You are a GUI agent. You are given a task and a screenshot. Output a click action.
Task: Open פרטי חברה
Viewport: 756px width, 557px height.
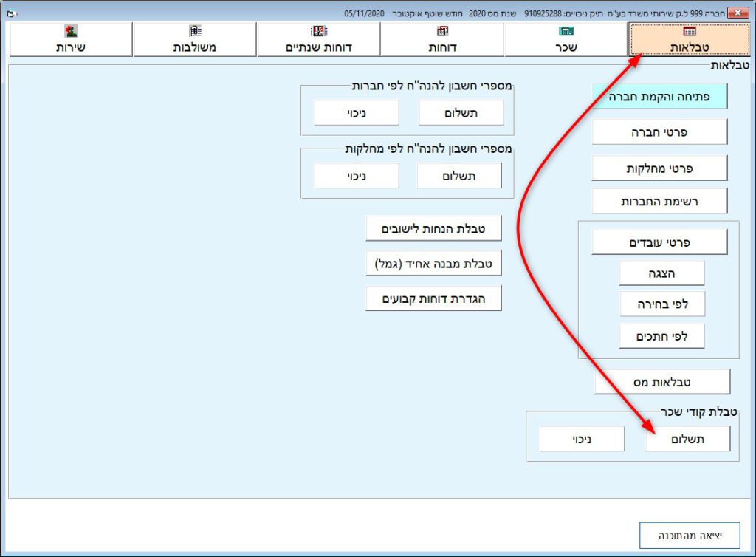659,132
